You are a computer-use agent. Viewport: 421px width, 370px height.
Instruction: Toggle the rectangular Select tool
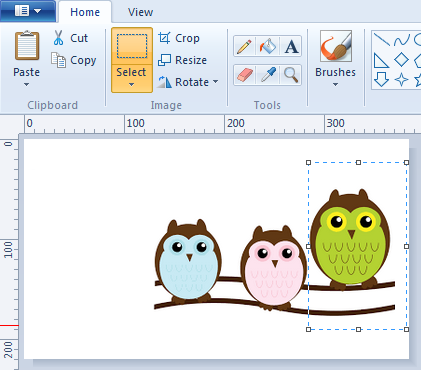tap(132, 46)
